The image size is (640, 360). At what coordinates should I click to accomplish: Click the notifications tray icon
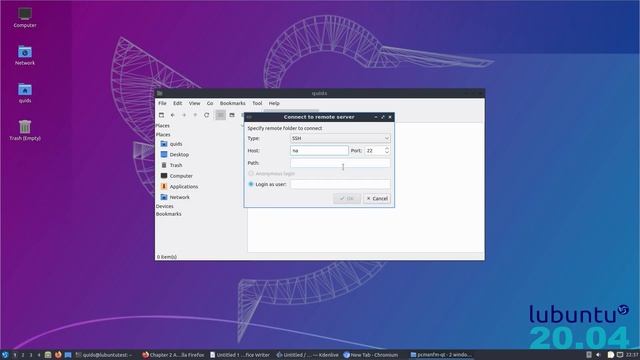point(611,355)
